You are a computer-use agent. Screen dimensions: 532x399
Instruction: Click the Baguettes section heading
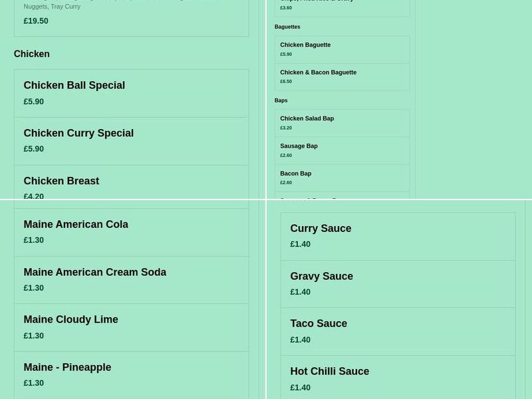[x=287, y=27]
